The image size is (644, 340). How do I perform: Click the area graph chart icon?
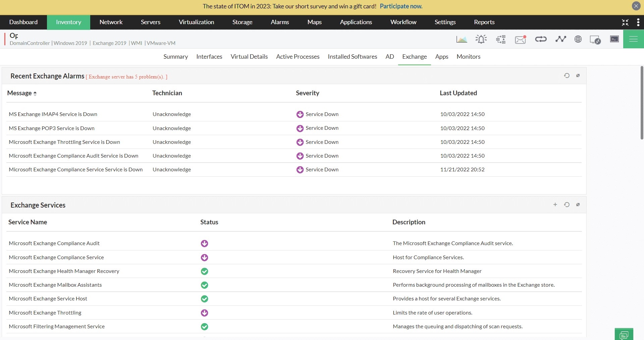click(462, 39)
